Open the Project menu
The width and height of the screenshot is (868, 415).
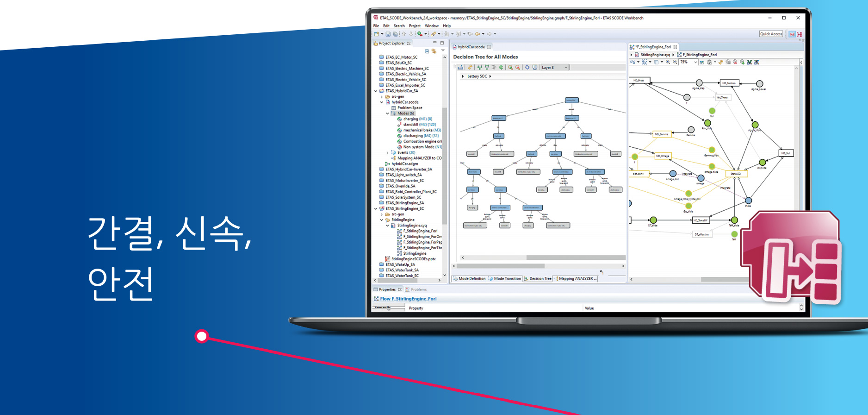click(415, 26)
